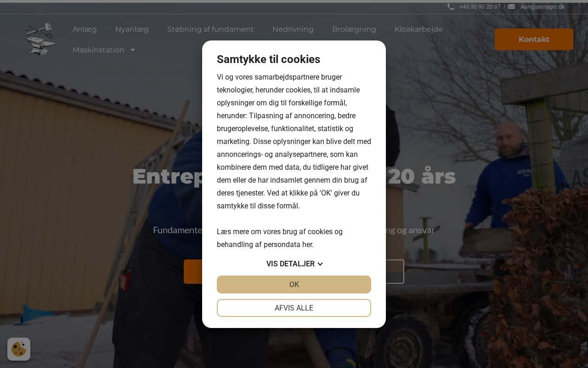Open the Kontakt button
Image resolution: width=588 pixels, height=368 pixels.
534,40
